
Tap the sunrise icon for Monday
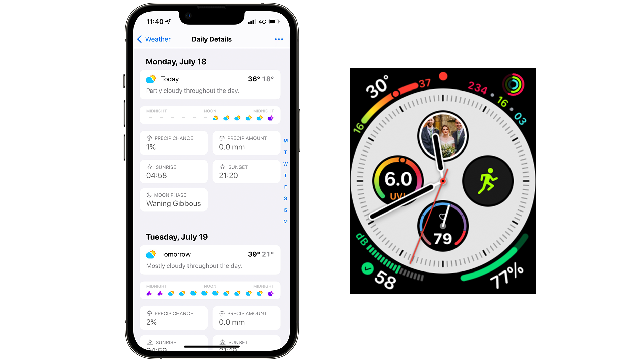[150, 166]
